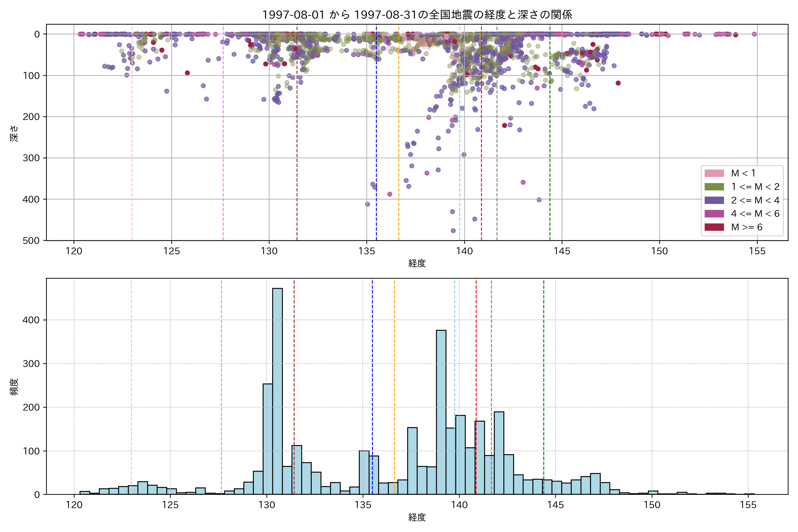Click the 経度 x-axis label under the scatter plot
Image resolution: width=798 pixels, height=532 pixels.
click(417, 263)
